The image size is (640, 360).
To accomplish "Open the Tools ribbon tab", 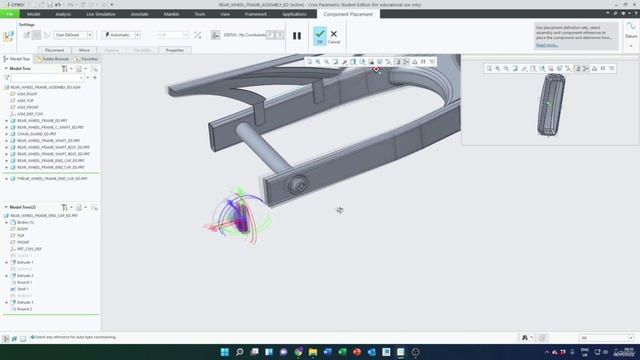I will (200, 14).
